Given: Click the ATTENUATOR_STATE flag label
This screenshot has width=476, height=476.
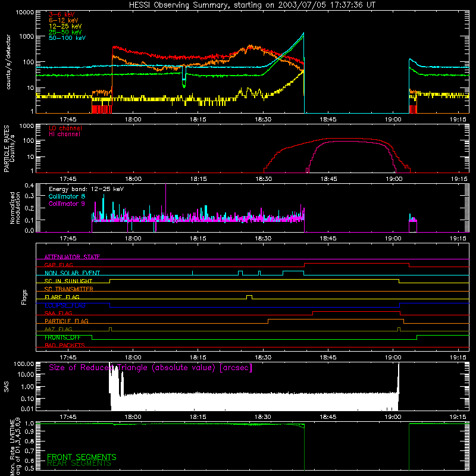Looking at the screenshot, I should pyautogui.click(x=72, y=257).
